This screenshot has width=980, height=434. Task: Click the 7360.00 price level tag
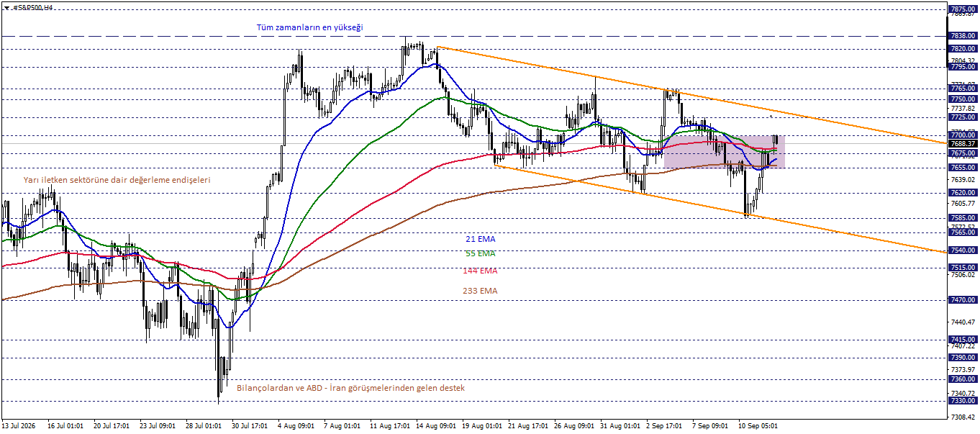pyautogui.click(x=963, y=379)
